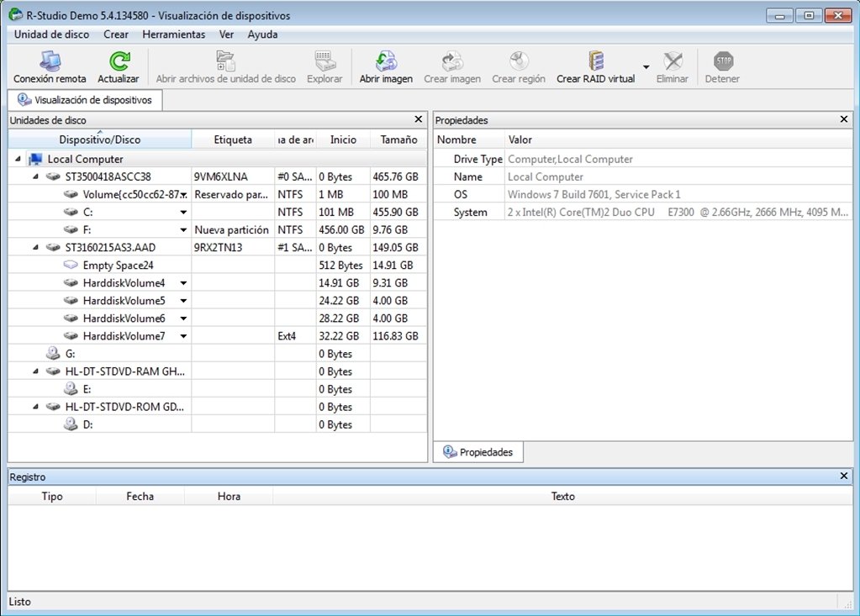
Task: Collapse the HL-DT-STDVD-ROM node
Action: click(x=35, y=407)
